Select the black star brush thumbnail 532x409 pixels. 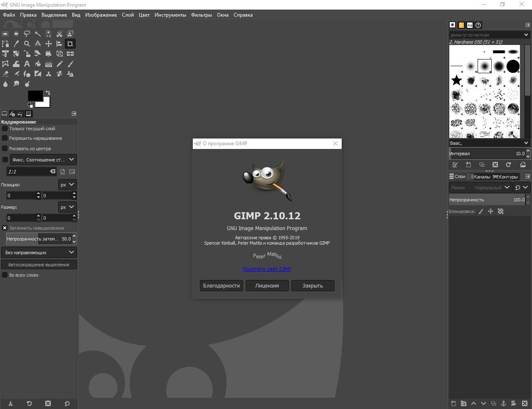pyautogui.click(x=457, y=80)
